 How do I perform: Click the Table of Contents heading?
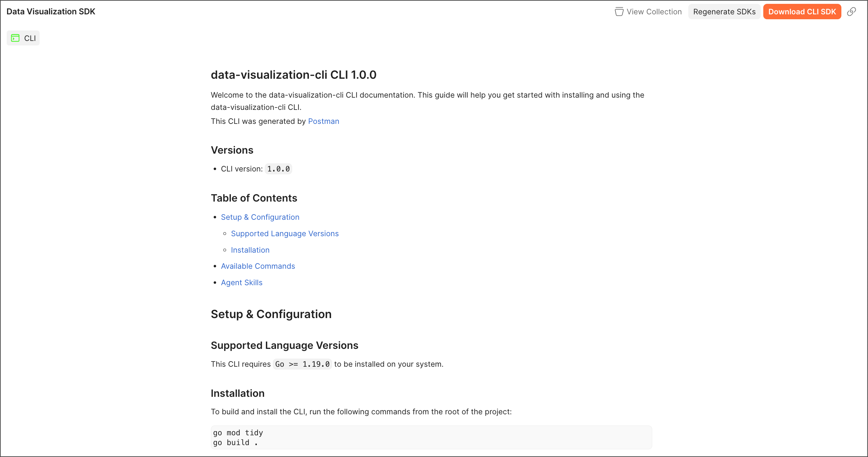(x=254, y=198)
